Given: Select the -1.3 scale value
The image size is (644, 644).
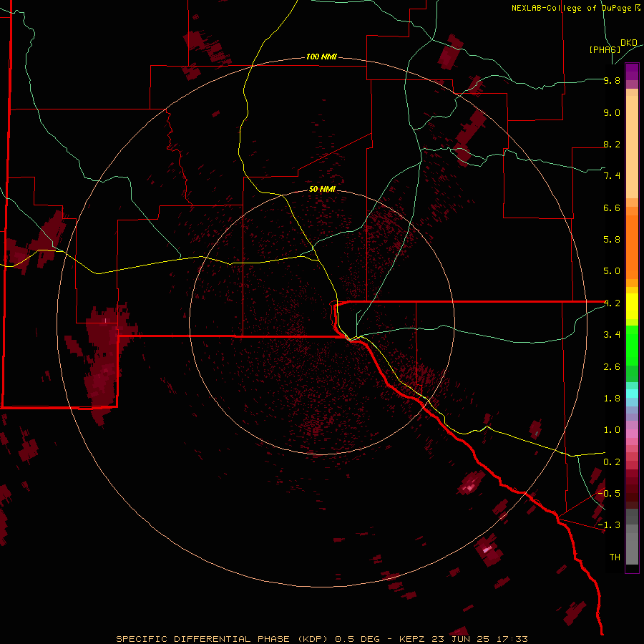Looking at the screenshot, I should pyautogui.click(x=609, y=525).
